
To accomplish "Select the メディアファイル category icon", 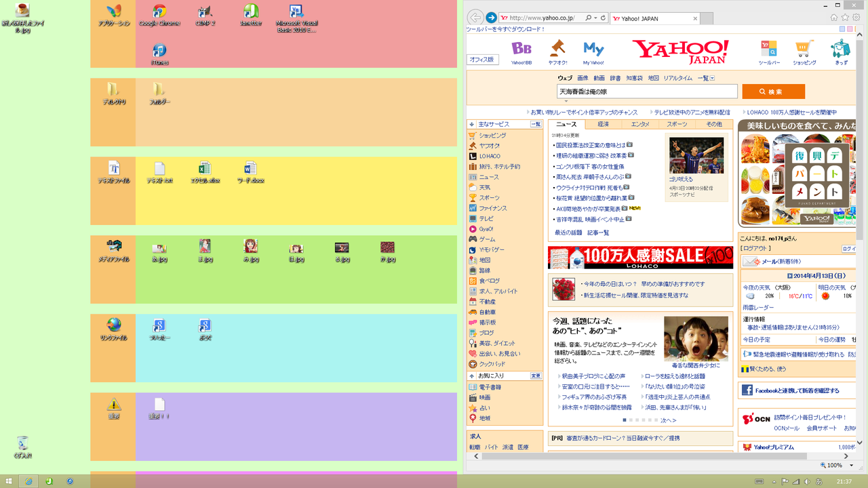I will coord(114,250).
